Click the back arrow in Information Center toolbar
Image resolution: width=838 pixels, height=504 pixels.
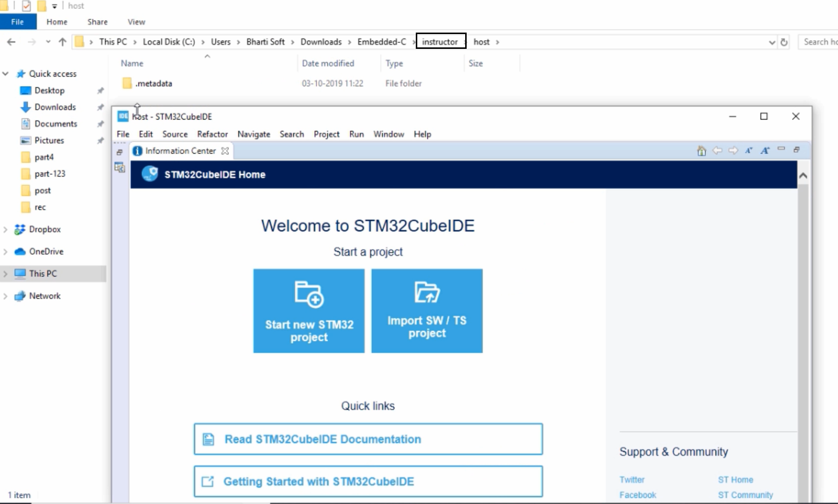(x=718, y=150)
